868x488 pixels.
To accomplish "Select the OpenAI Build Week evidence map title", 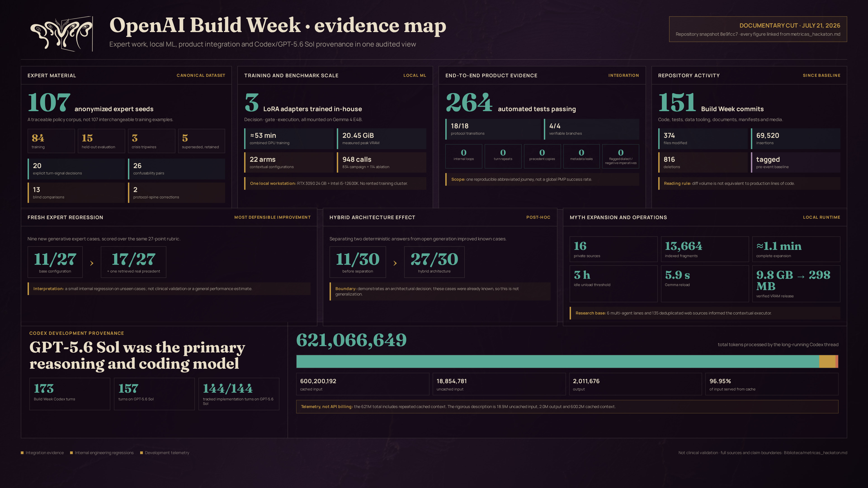I will [278, 25].
